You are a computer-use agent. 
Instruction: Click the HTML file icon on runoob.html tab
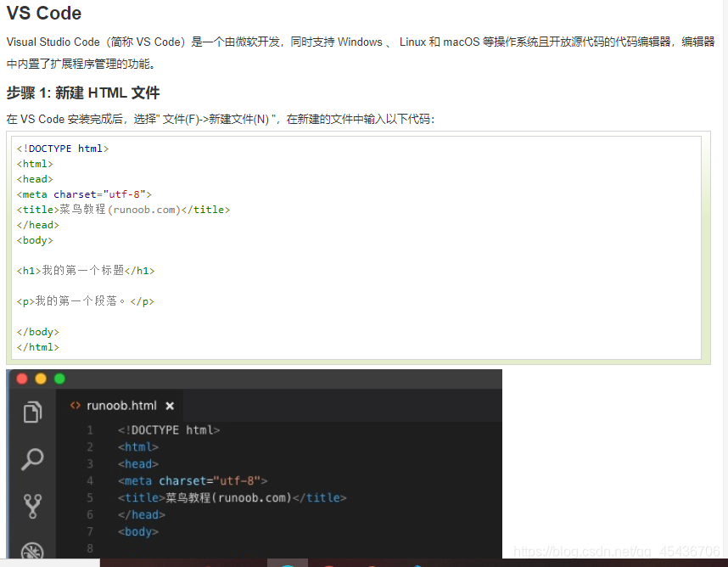(76, 406)
